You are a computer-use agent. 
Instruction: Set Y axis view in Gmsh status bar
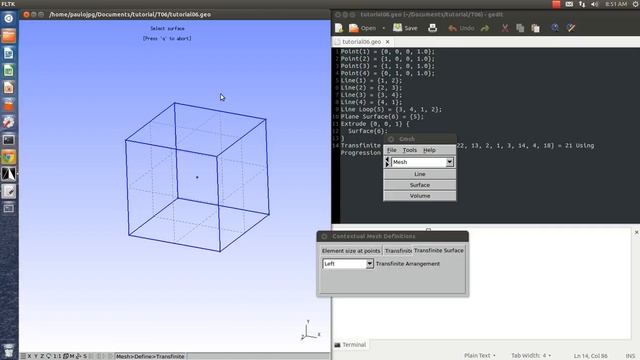(x=36, y=356)
